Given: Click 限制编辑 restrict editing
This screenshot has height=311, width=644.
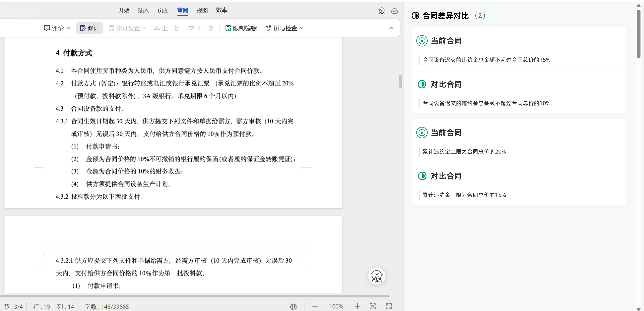Looking at the screenshot, I should [241, 28].
